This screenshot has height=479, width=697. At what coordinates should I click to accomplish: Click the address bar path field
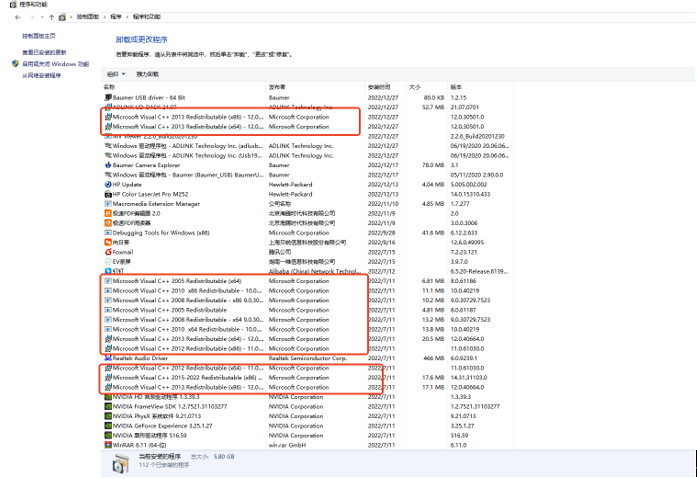(x=376, y=17)
